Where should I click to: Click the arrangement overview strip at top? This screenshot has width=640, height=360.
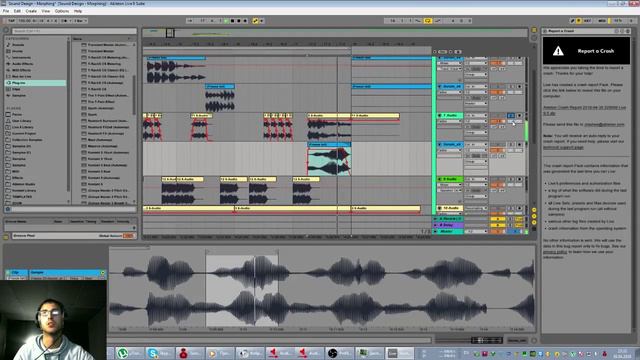point(335,33)
